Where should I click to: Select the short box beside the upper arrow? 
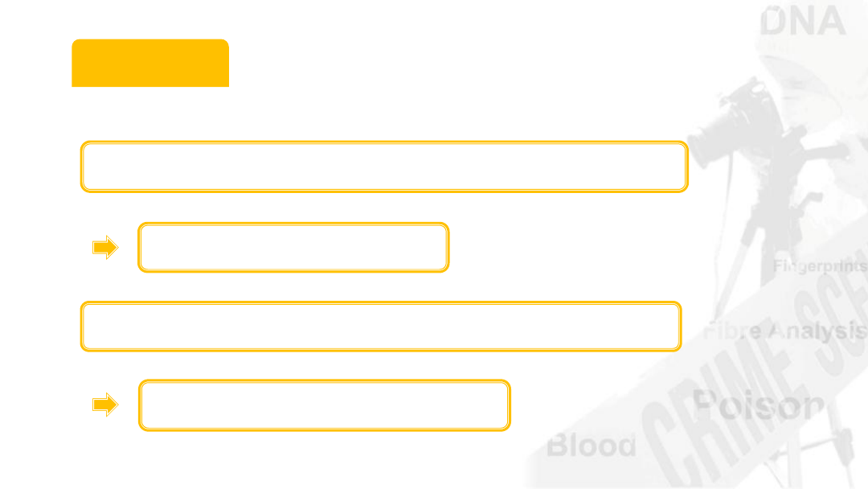(x=293, y=248)
